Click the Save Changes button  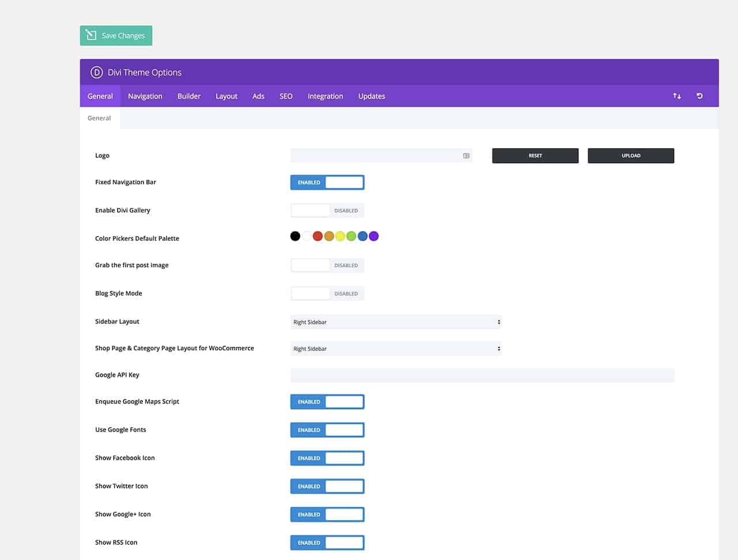pos(116,36)
